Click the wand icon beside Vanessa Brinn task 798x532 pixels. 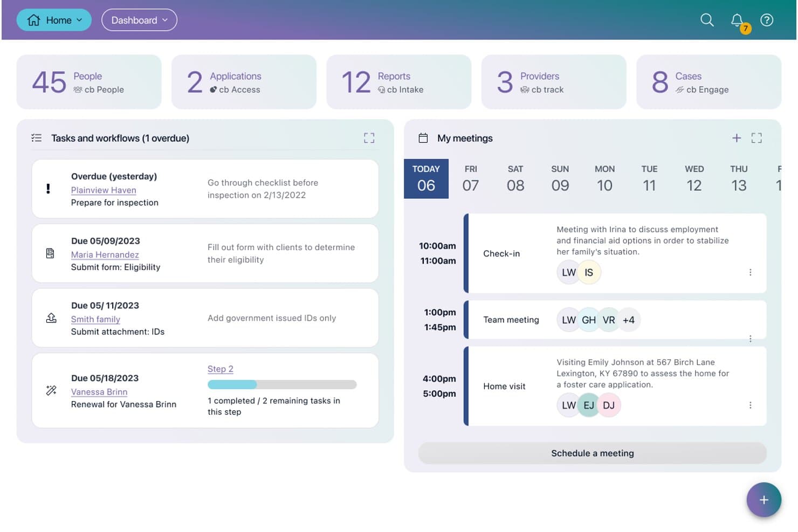51,390
